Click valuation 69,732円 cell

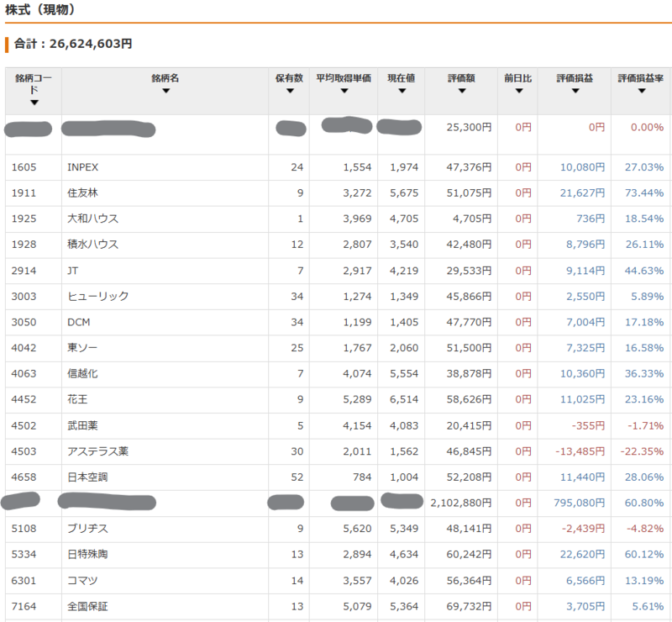click(x=469, y=607)
